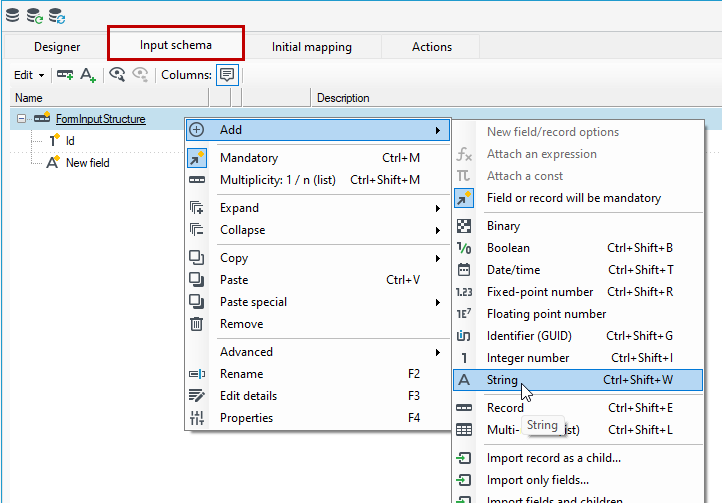Viewport: 722px width, 503px height.
Task: Collapse the FormInputStructure tree node
Action: 21,119
